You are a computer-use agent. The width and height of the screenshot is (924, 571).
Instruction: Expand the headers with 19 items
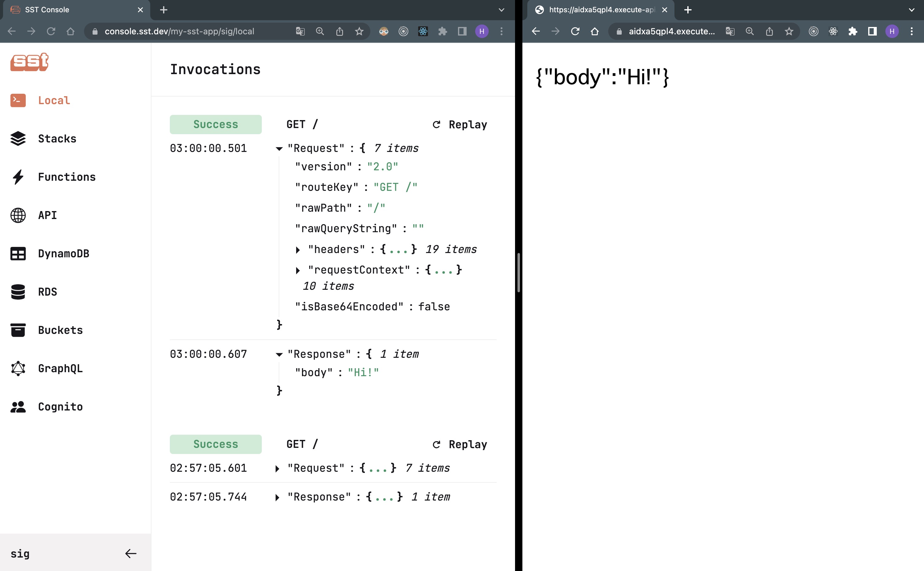pyautogui.click(x=298, y=249)
